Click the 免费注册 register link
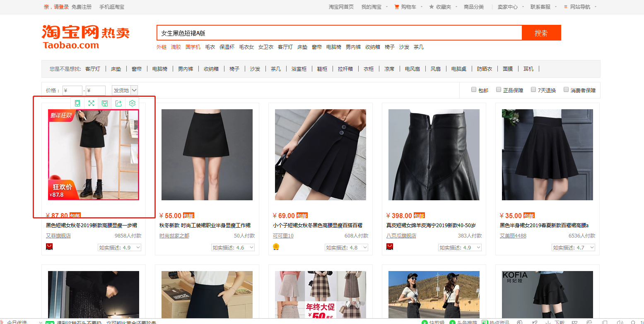This screenshot has height=324, width=644. point(81,7)
